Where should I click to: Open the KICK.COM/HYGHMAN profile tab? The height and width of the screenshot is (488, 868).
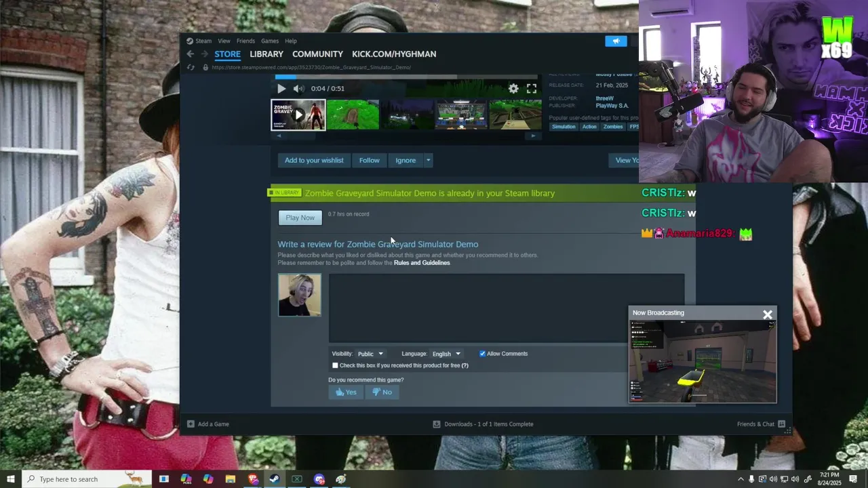tap(394, 54)
